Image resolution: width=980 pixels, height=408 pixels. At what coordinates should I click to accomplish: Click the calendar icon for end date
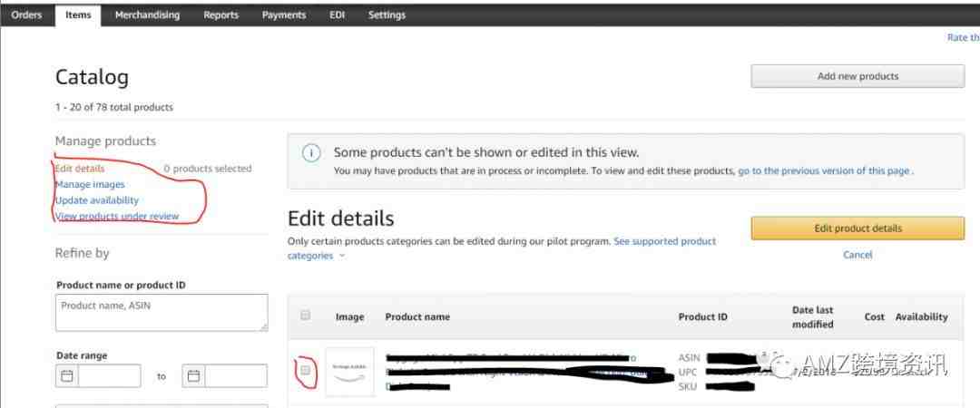(x=194, y=376)
